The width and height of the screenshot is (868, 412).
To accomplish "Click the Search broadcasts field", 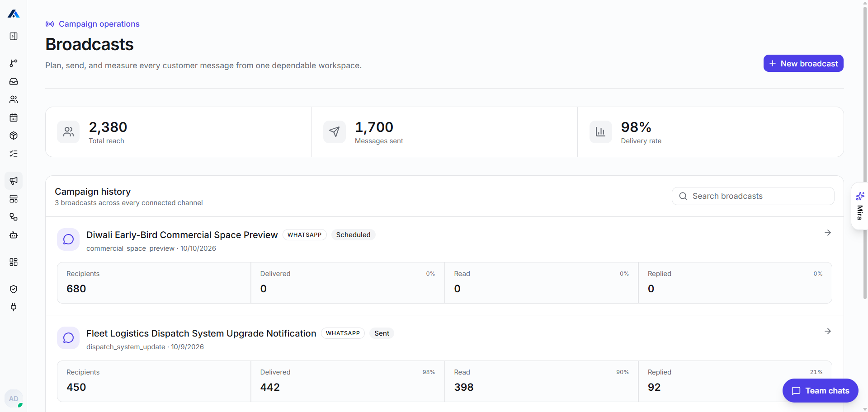I will [x=753, y=196].
